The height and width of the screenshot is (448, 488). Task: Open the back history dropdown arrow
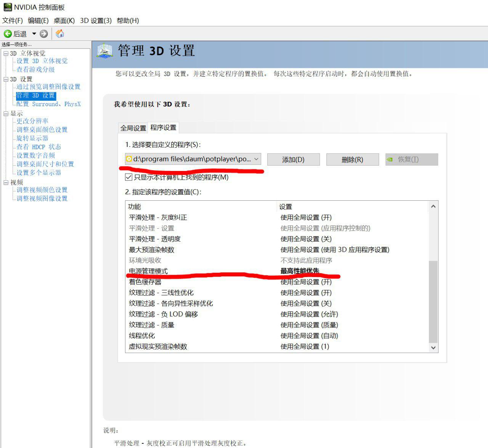34,34
